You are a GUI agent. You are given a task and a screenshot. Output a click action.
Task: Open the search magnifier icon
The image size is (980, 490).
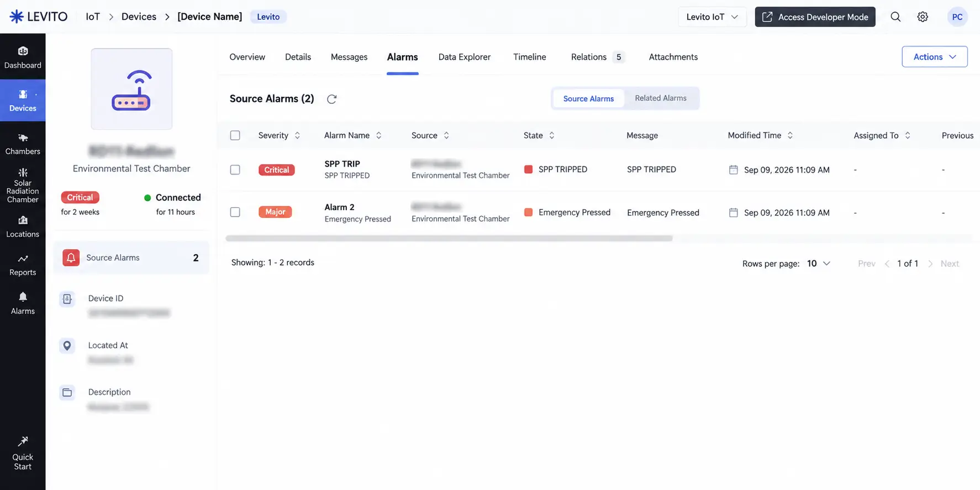[x=895, y=17]
